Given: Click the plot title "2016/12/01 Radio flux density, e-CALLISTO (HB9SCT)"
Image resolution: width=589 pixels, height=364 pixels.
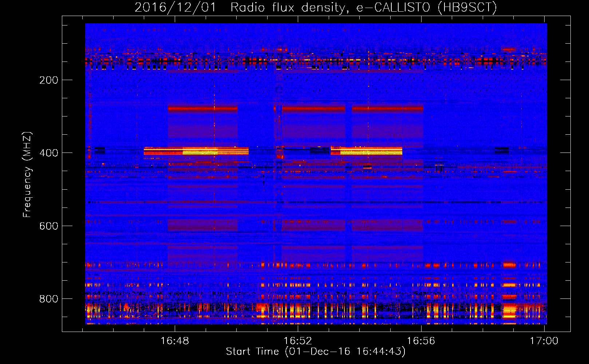Looking at the screenshot, I should click(316, 7).
